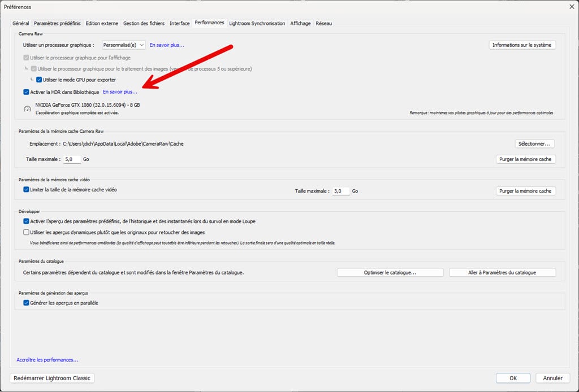579x392 pixels.
Task: Click Informations sur le système button
Action: tap(522, 45)
